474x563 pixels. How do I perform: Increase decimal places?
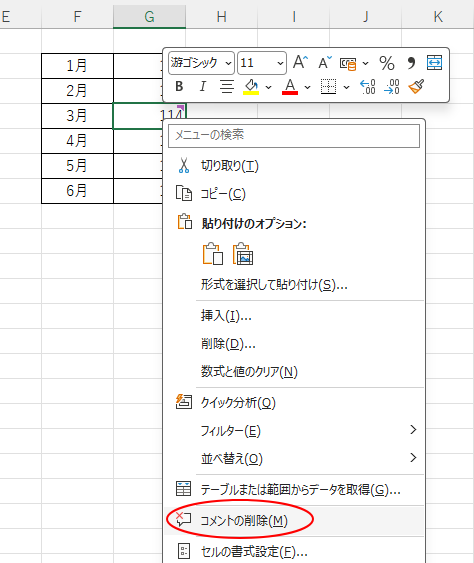point(368,87)
